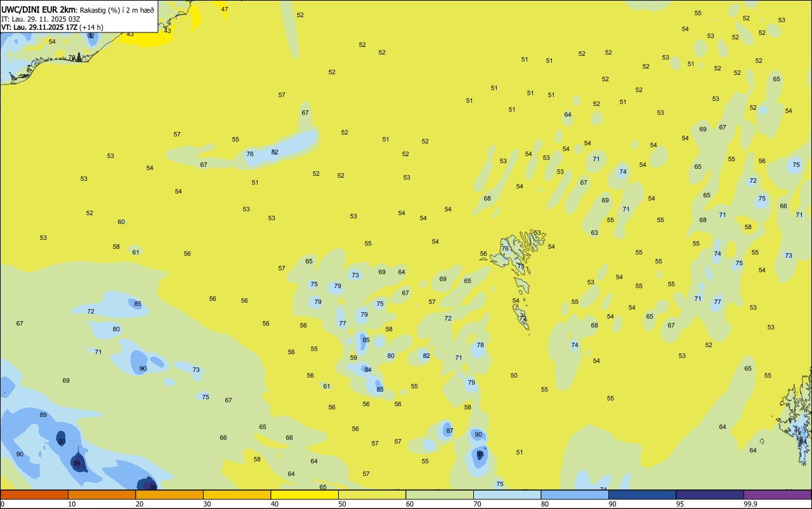The image size is (812, 509).
Task: Click the humidity value 50 on the map
Action: coord(514,376)
